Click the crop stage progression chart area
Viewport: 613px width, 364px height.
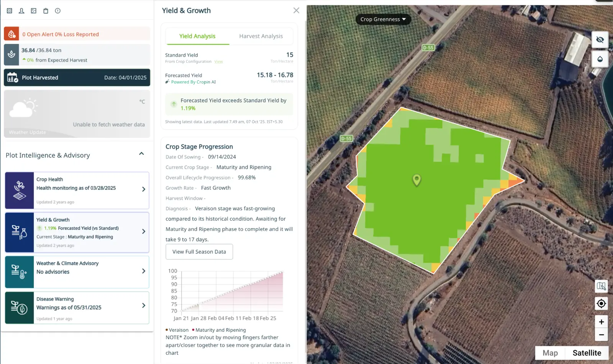tap(232, 292)
